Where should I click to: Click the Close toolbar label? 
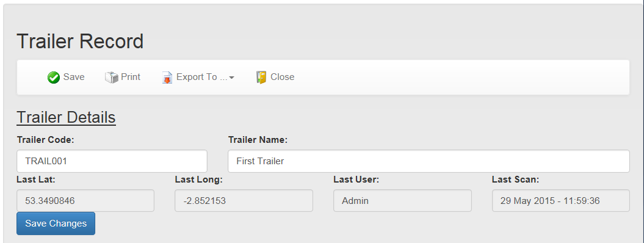[x=282, y=77]
